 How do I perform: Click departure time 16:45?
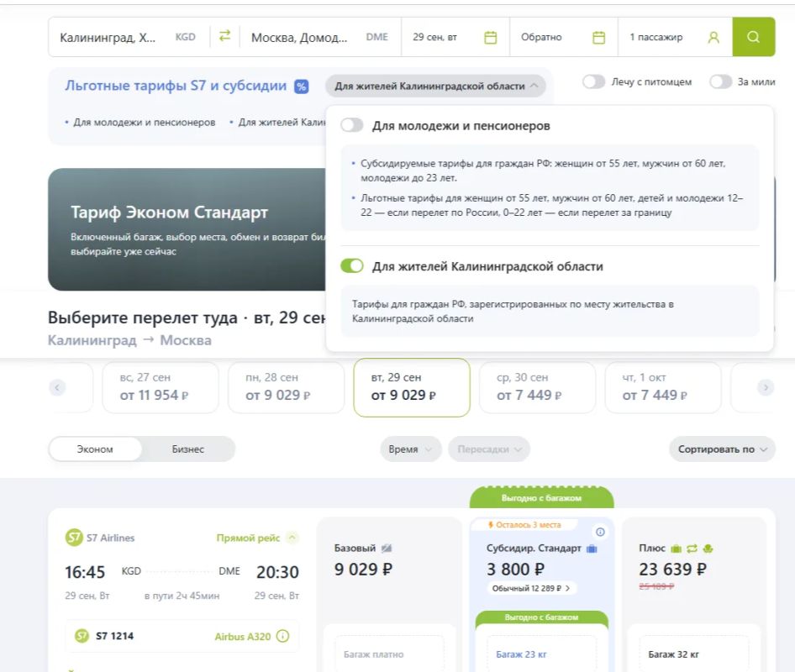(x=85, y=572)
